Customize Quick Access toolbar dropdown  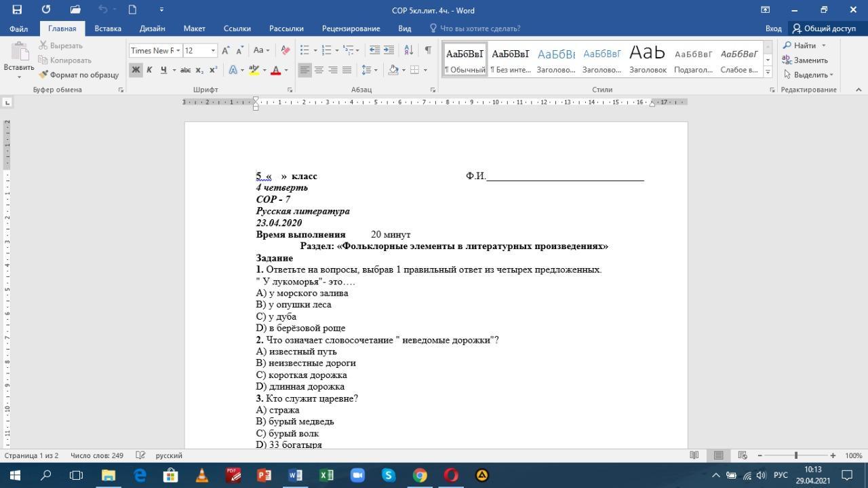tap(161, 10)
